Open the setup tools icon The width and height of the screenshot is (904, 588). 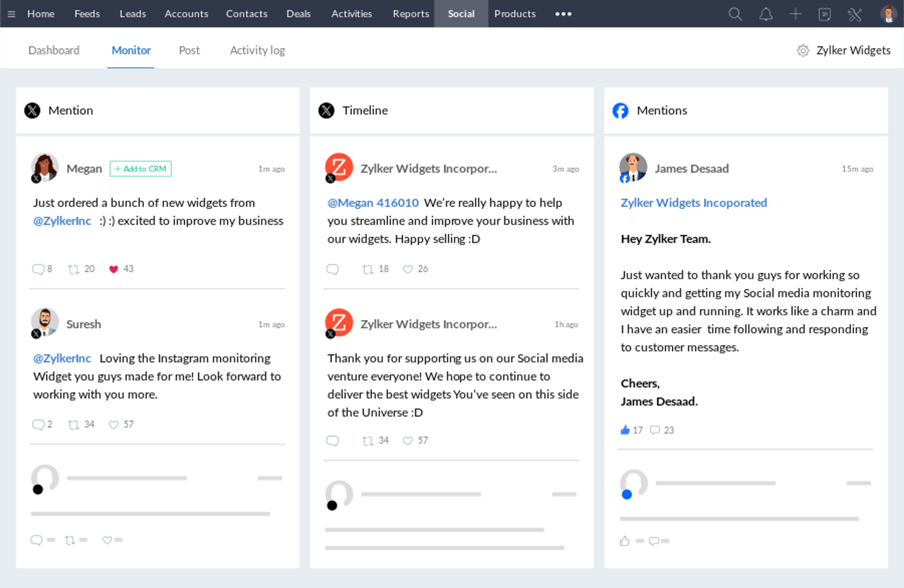(x=855, y=14)
